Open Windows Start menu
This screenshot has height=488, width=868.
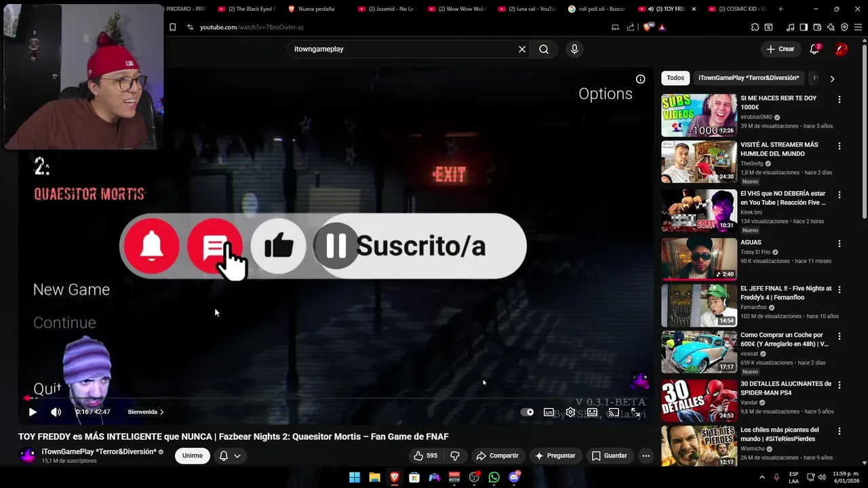(354, 477)
